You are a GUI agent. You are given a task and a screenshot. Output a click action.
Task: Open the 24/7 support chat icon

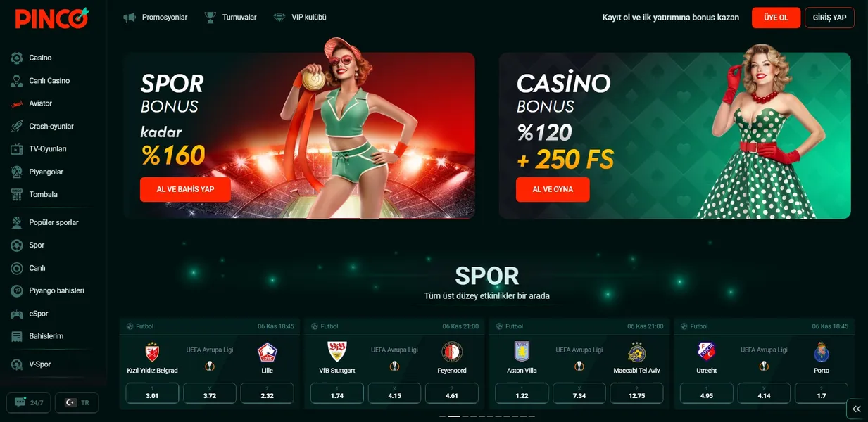tap(18, 403)
